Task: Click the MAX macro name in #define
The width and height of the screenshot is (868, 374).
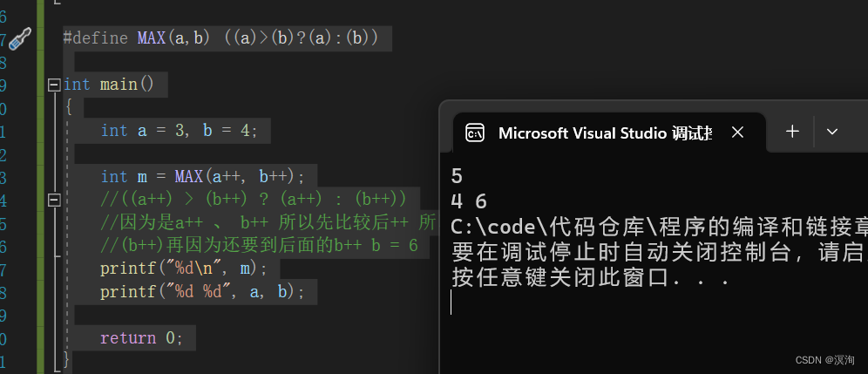Action: [152, 38]
